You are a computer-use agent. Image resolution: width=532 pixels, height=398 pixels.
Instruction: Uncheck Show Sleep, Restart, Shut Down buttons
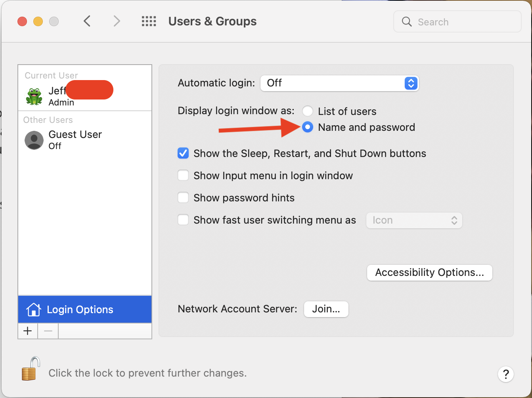pos(183,153)
